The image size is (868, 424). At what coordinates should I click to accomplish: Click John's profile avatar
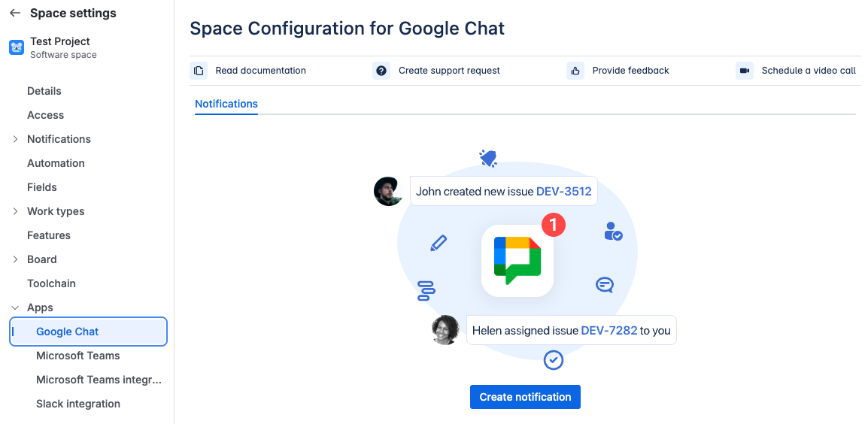pyautogui.click(x=388, y=191)
